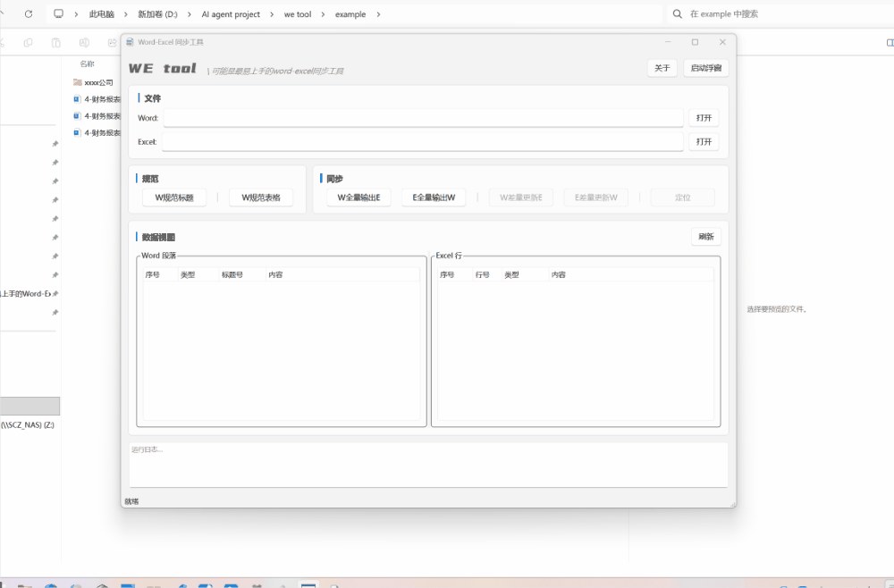Click the 关于 button in WE tool
Viewport: 894px width, 588px height.
(662, 68)
